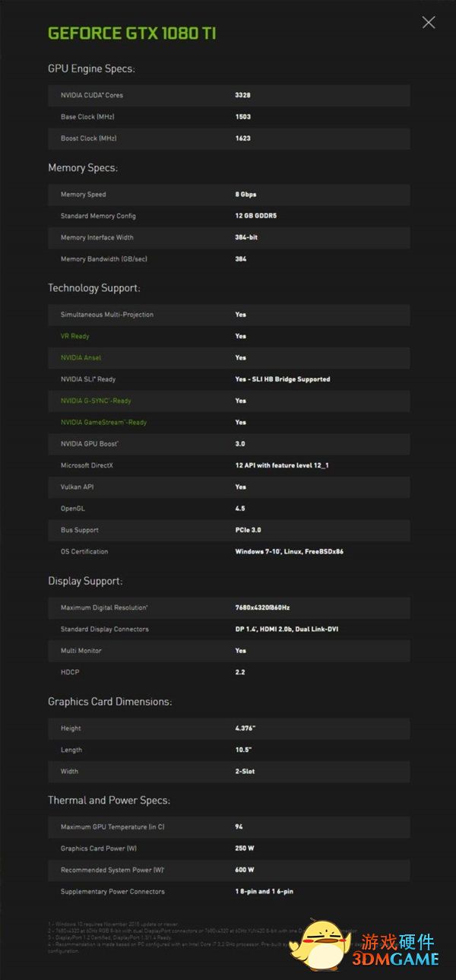The height and width of the screenshot is (980, 456).
Task: Select the Display Support heading
Action: click(85, 581)
